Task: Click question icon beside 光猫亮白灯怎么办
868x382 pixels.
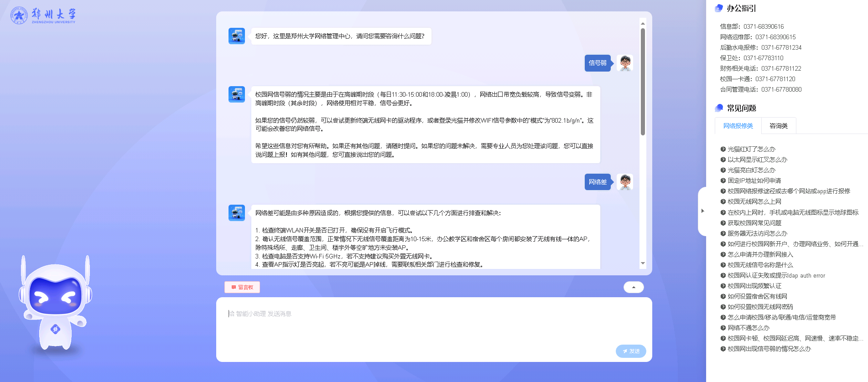Action: (x=723, y=170)
